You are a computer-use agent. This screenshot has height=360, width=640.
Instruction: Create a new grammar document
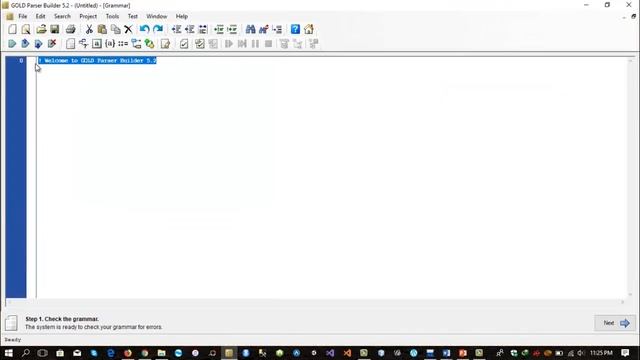(13, 29)
